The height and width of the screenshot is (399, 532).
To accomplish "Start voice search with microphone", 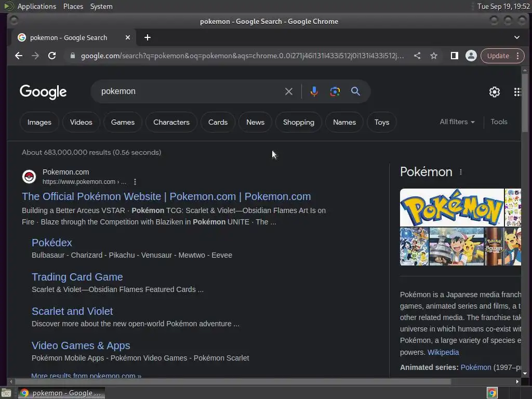I will [314, 91].
